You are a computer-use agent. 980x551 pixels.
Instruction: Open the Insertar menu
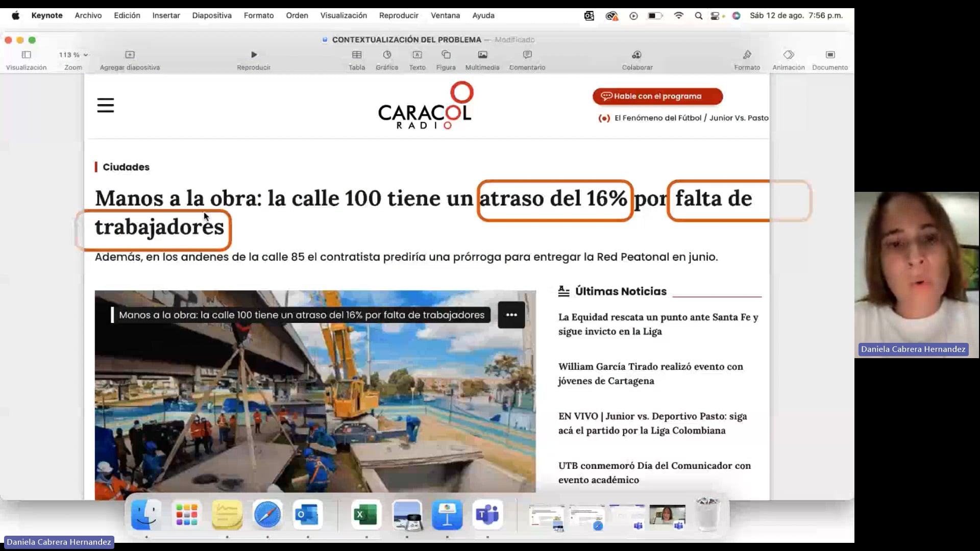coord(166,15)
